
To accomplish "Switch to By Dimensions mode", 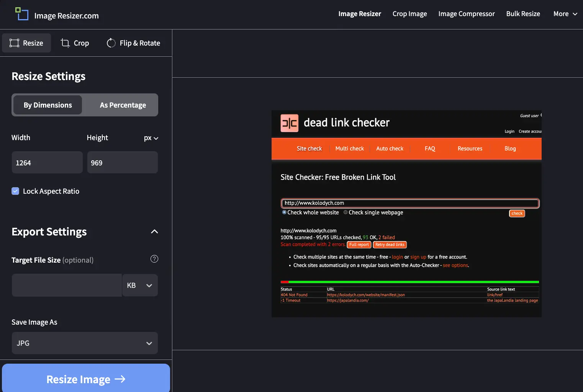I will (x=47, y=105).
